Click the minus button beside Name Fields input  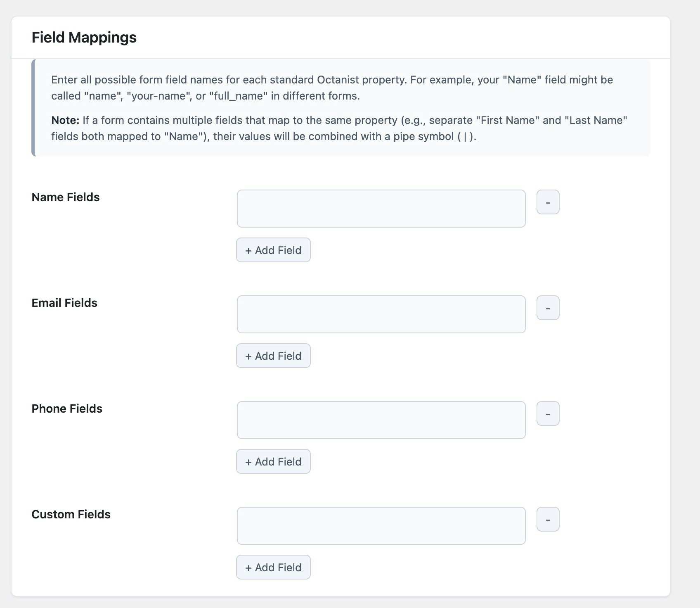point(548,202)
